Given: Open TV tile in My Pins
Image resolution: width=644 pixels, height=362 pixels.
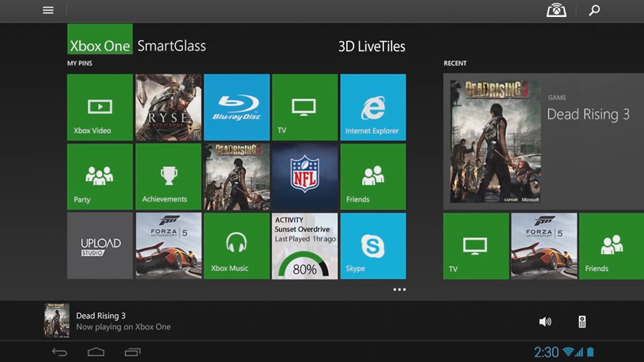Looking at the screenshot, I should pos(305,107).
